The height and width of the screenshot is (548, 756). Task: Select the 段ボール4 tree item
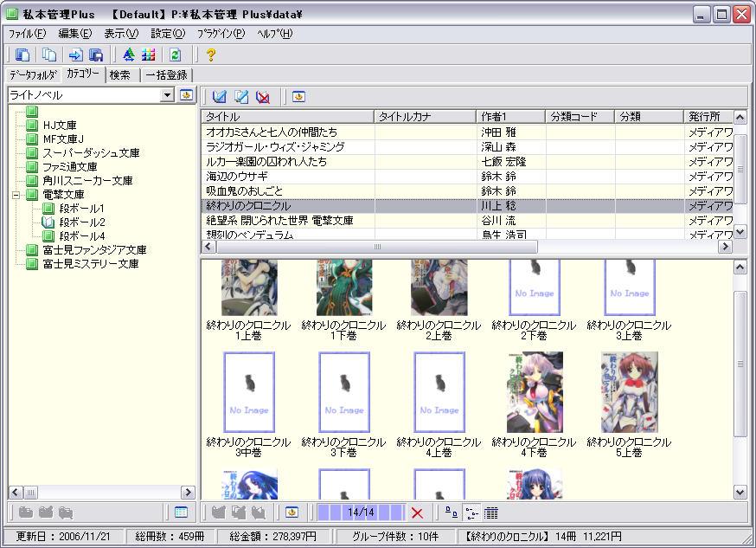(x=82, y=235)
